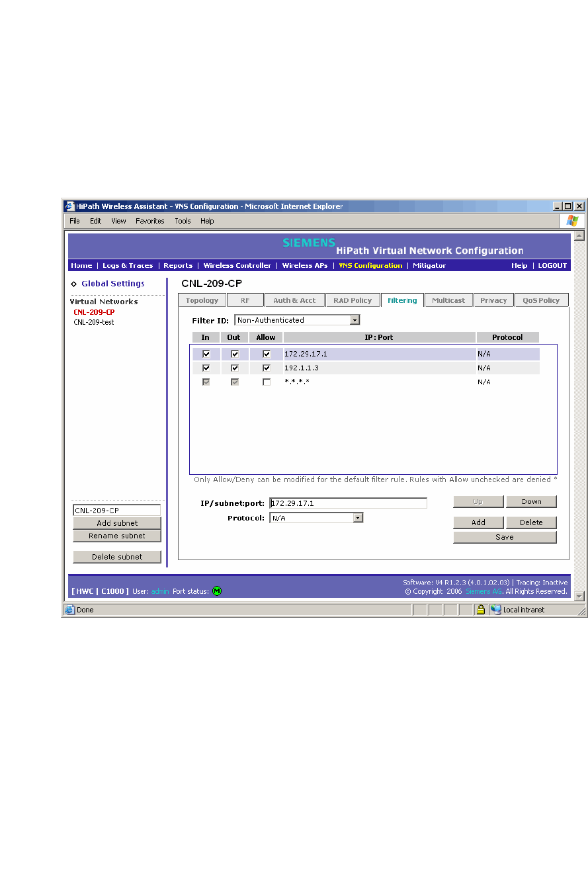The height and width of the screenshot is (869, 588).
Task: Select the 192.1.1.3 rule row
Action: coord(366,368)
